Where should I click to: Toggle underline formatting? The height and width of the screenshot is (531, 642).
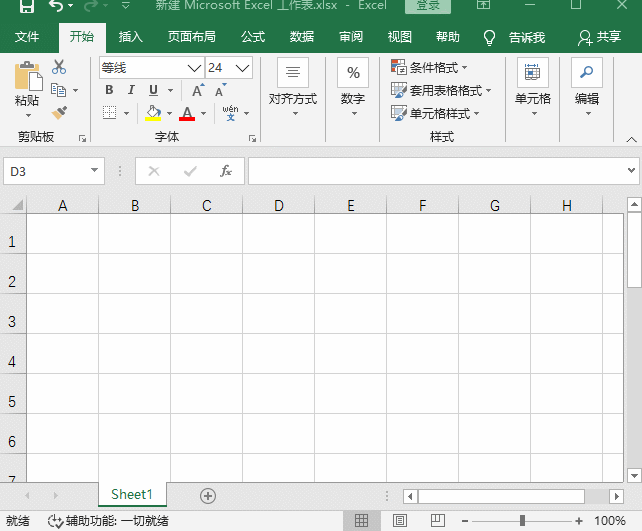154,90
